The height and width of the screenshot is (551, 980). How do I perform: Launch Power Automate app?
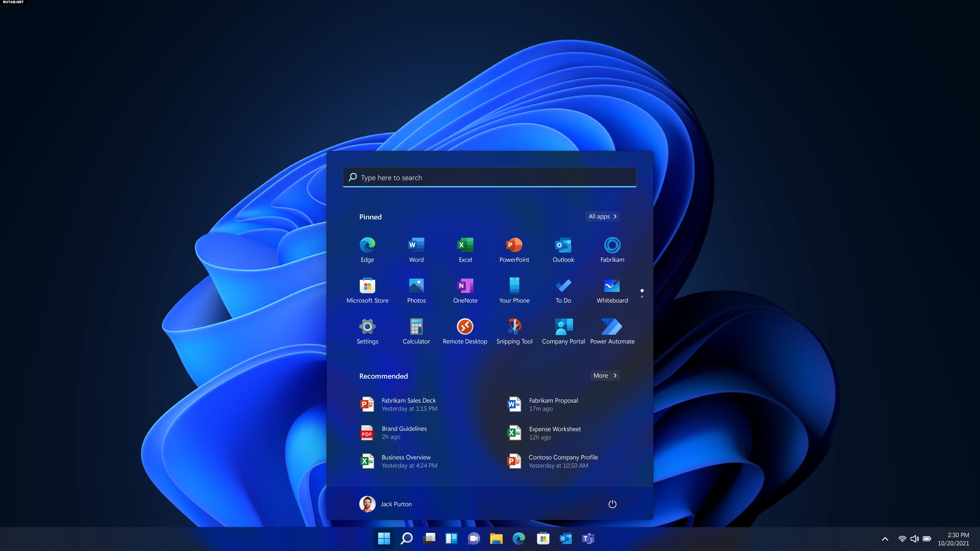pos(612,326)
